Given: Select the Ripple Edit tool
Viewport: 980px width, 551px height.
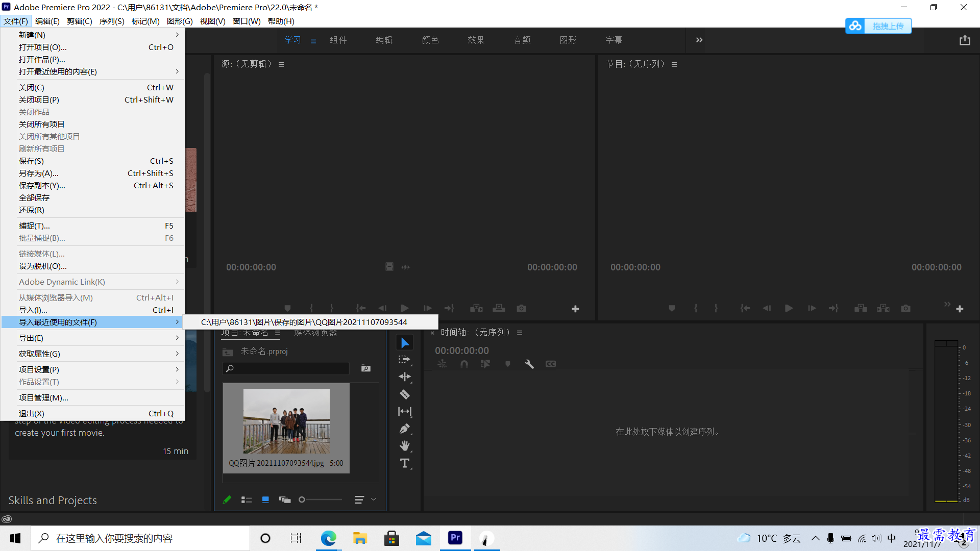Looking at the screenshot, I should click(x=405, y=377).
